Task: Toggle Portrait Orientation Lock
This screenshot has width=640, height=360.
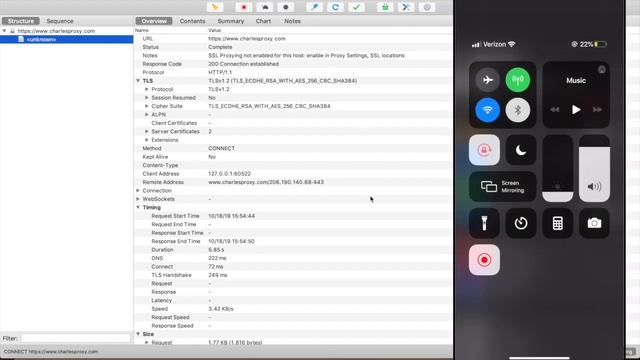Action: [484, 150]
